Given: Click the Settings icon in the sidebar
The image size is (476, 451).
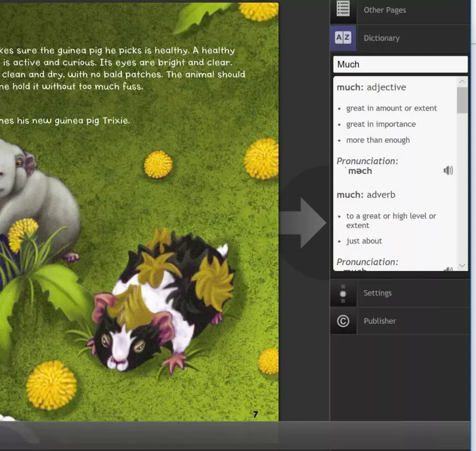Looking at the screenshot, I should 343,293.
